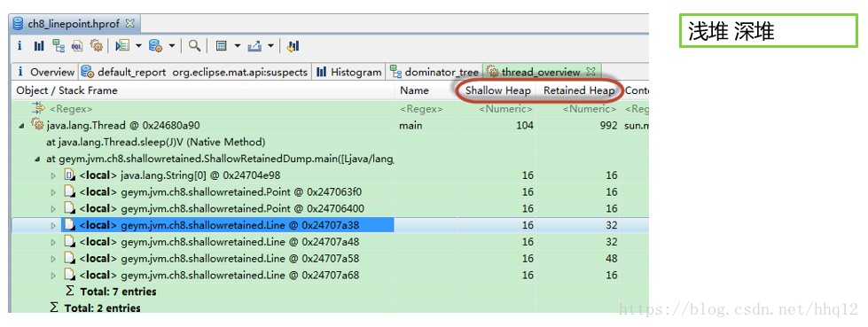Collapse the java.lang.Thread @ 0x24680a90 node
868x327 pixels.
tap(21, 126)
